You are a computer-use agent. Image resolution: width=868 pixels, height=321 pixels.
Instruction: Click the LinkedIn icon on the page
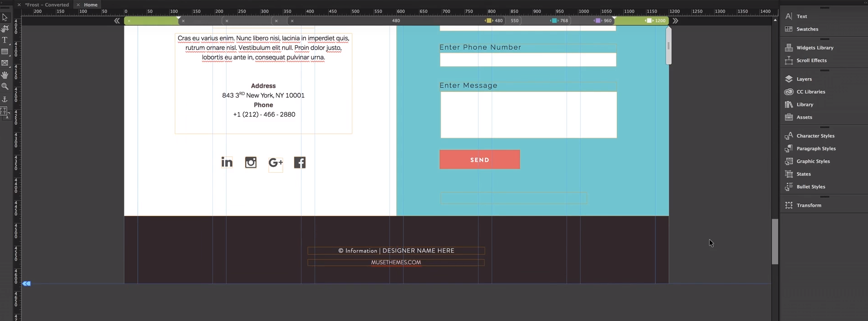(227, 162)
